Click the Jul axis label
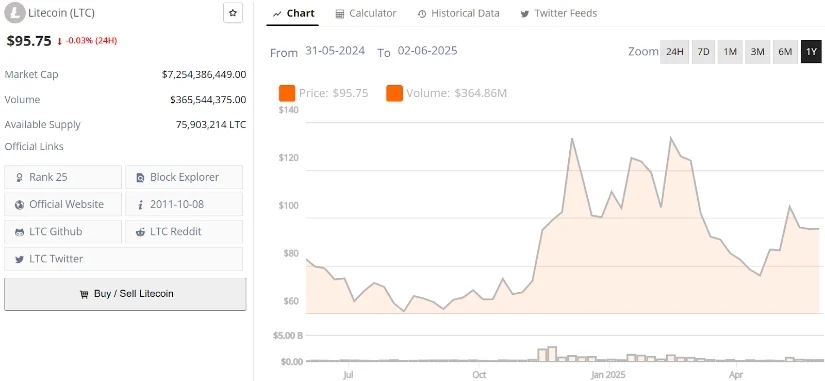825x381 pixels. point(347,376)
